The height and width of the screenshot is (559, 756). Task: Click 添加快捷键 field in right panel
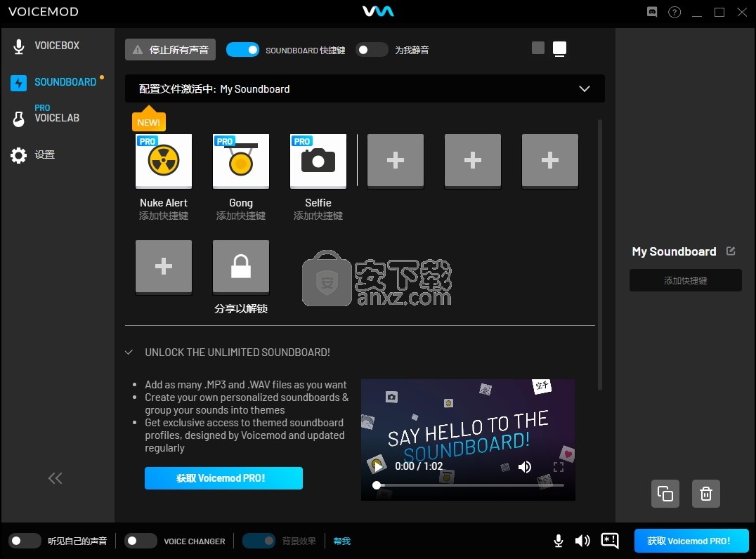tap(686, 280)
